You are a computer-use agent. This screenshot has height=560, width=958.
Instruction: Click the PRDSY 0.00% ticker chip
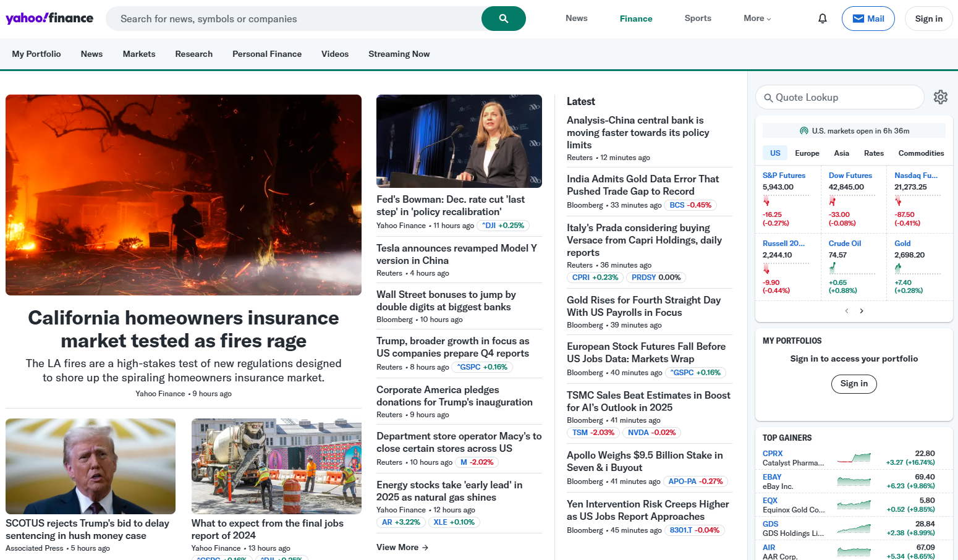pyautogui.click(x=656, y=278)
